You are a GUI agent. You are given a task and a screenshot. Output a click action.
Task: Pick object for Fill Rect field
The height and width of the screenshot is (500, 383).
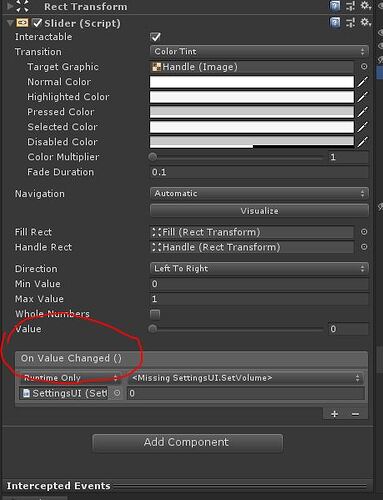(x=364, y=232)
